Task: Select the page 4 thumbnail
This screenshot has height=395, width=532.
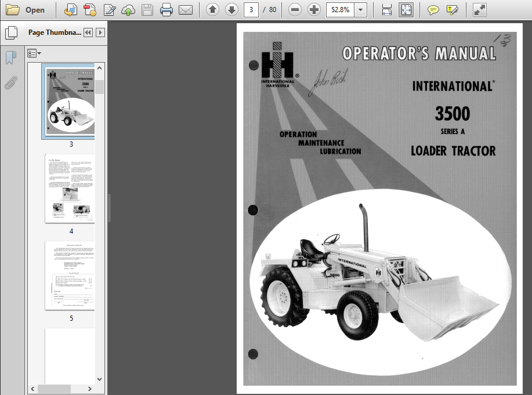Action: (70, 189)
